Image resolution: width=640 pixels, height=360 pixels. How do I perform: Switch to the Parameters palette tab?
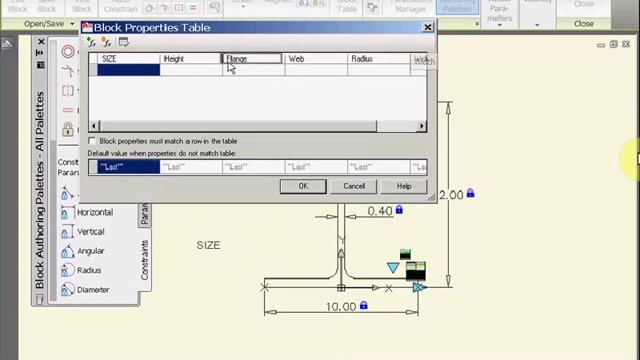tap(144, 214)
